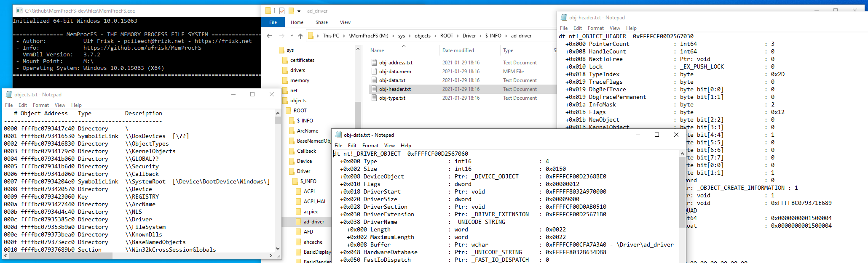
Task: Click the ROOT breadcrumb in address bar
Action: [447, 36]
